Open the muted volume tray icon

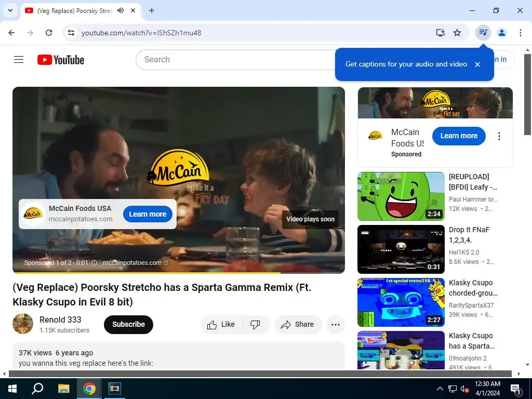pos(465,389)
